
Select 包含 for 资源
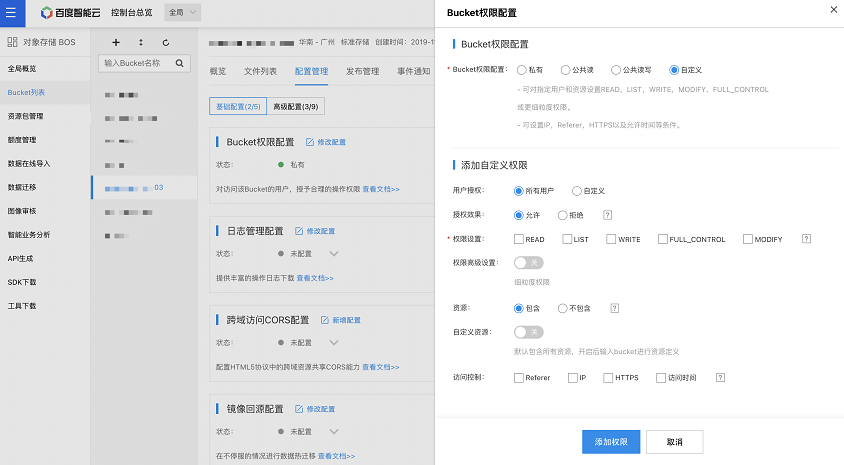tap(518, 308)
